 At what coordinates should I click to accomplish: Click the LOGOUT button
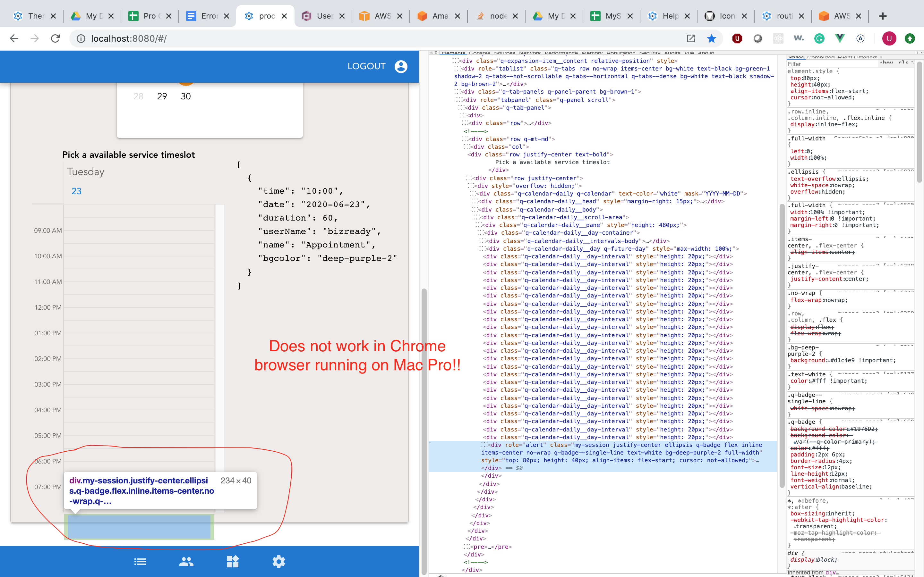pyautogui.click(x=366, y=66)
